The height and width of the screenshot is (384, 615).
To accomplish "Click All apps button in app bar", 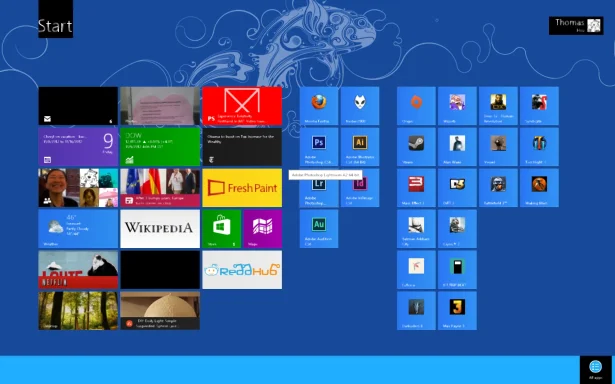I will pyautogui.click(x=595, y=369).
